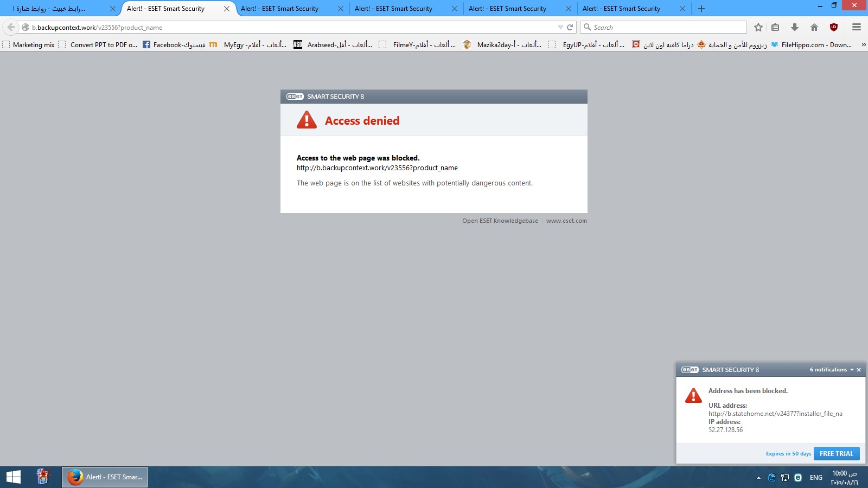Click the FREE TRIAL button

837,454
